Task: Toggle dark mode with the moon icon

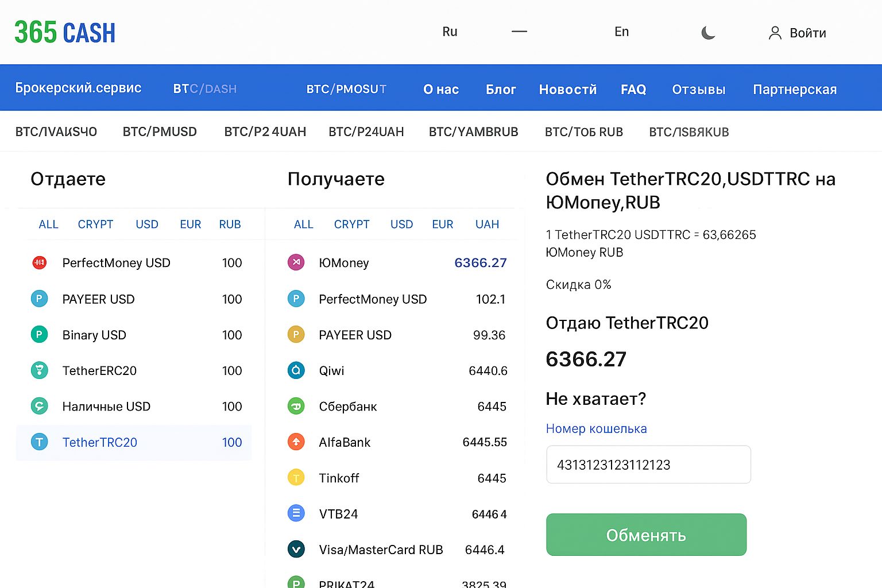Action: pyautogui.click(x=708, y=33)
